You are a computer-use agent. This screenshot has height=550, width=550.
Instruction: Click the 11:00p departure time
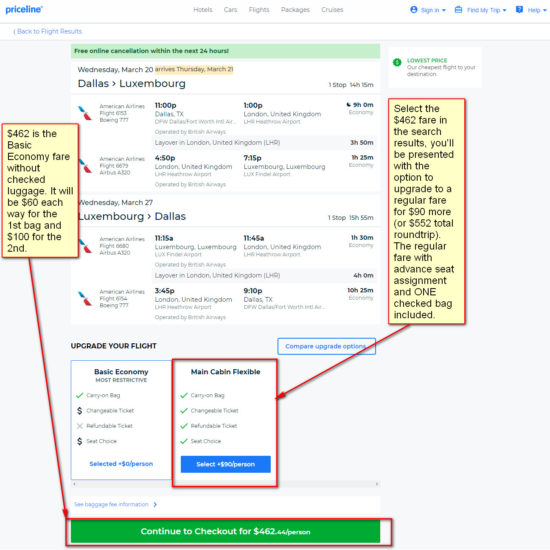pos(165,105)
